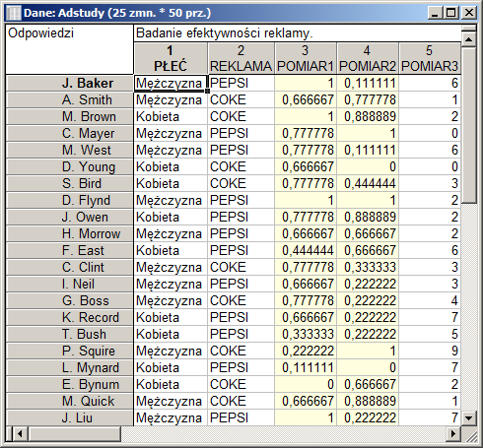Select row header J. Baker
This screenshot has height=448, width=483.
(x=69, y=84)
